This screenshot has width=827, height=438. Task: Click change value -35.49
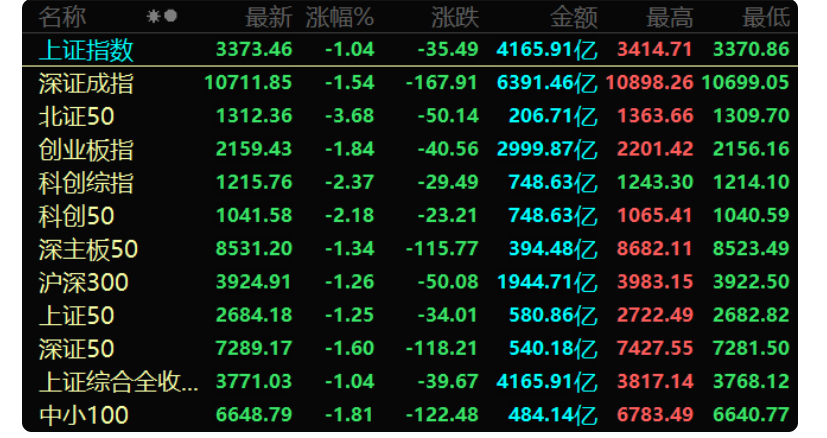[x=448, y=50]
